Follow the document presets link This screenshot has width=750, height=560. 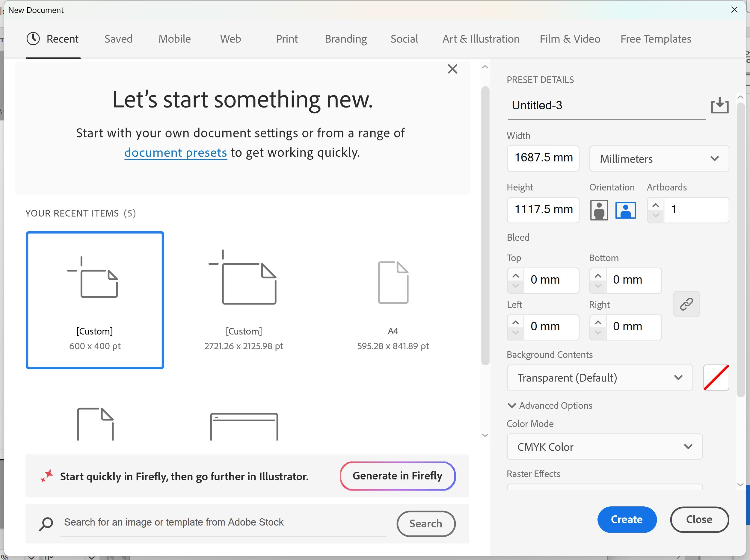(x=176, y=152)
